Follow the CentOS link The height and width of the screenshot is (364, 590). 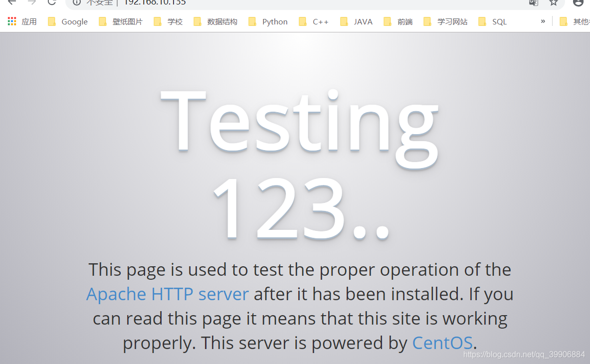(x=442, y=343)
